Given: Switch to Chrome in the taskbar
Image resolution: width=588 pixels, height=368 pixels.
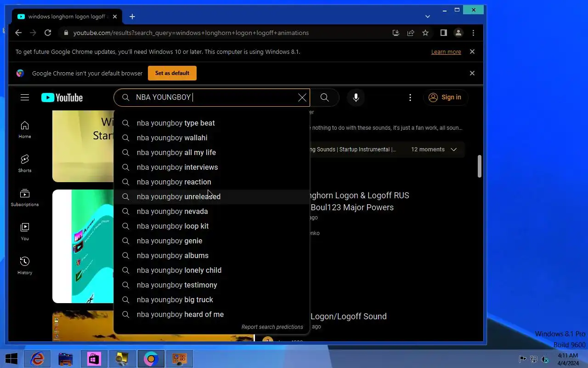Looking at the screenshot, I should click(x=151, y=359).
